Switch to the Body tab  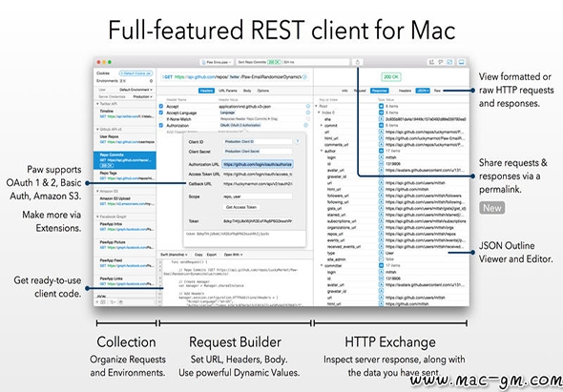(247, 91)
